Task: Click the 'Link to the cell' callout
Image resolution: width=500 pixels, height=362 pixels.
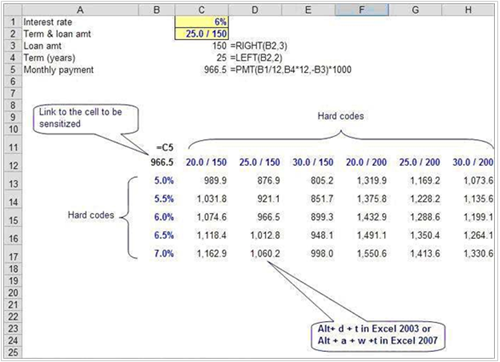Action: tap(85, 119)
